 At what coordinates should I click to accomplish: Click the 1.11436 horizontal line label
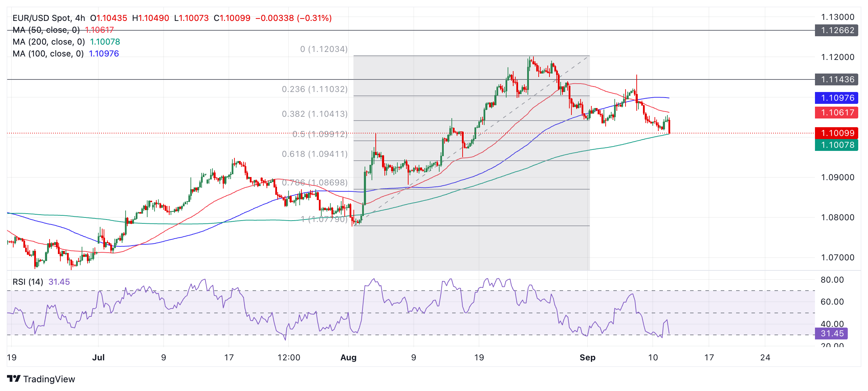836,79
